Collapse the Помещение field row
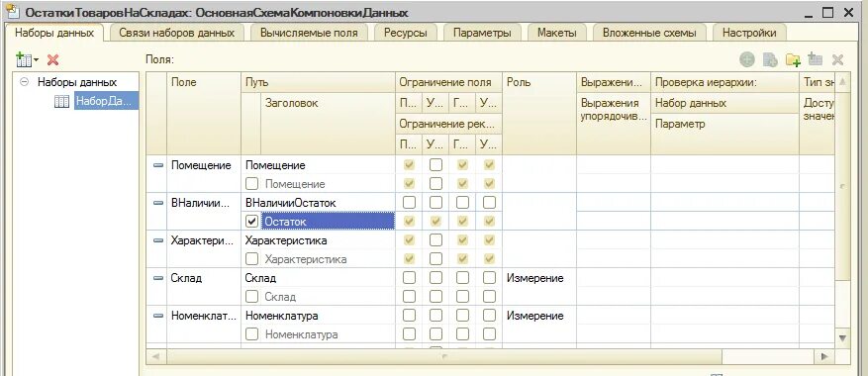The image size is (868, 376). 158,165
